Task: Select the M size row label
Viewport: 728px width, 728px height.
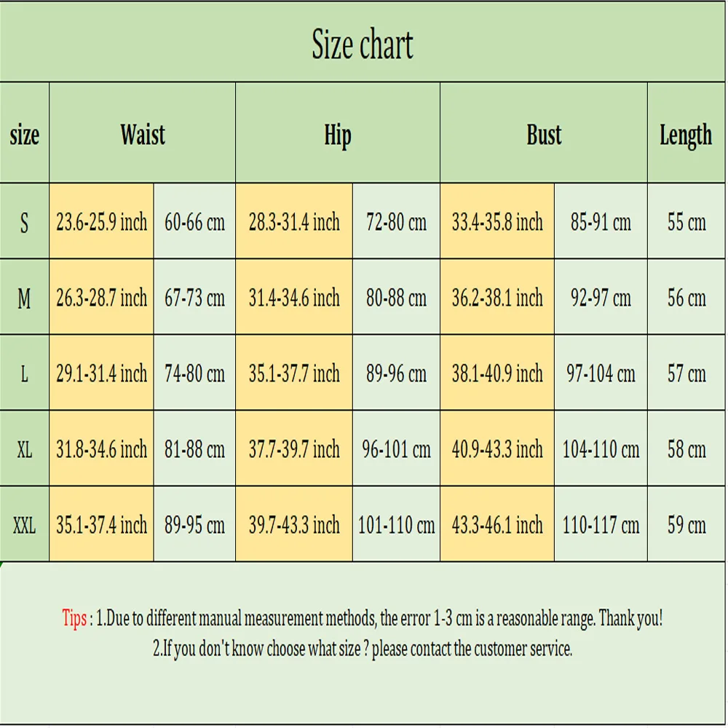Action: coord(24,298)
